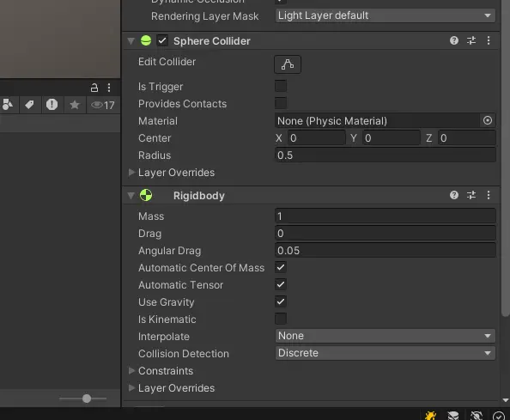The width and height of the screenshot is (510, 420).
Task: Open Rigidbody help reference icon
Action: pyautogui.click(x=454, y=195)
